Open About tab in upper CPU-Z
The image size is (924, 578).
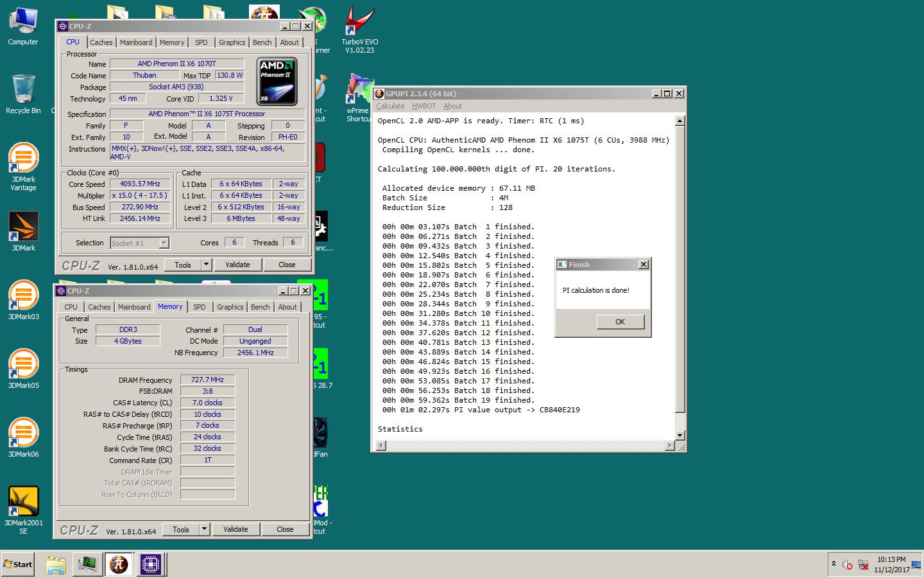point(289,42)
